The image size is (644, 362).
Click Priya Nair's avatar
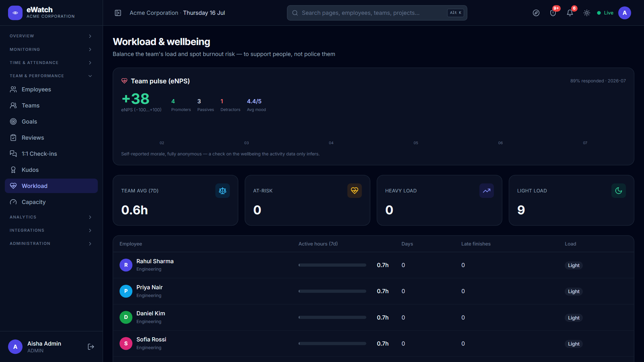tap(126, 291)
